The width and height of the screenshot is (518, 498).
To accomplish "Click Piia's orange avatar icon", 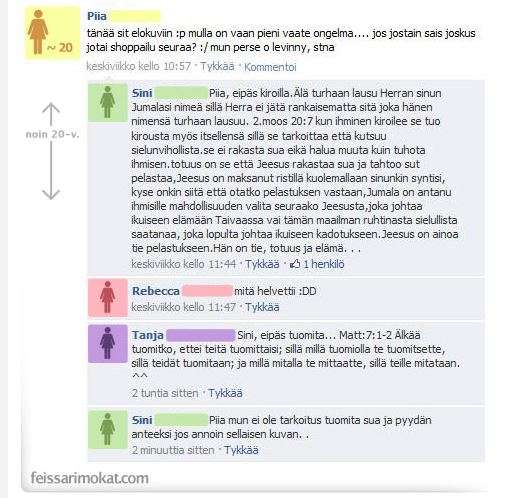I will point(52,33).
